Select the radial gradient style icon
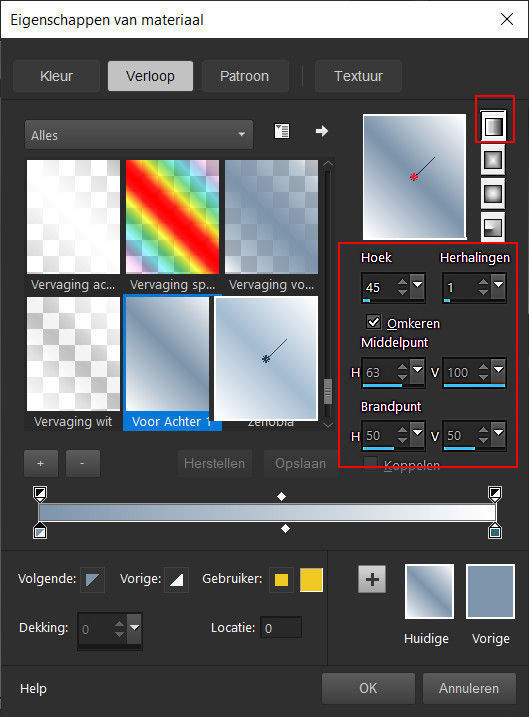529x717 pixels. coord(493,227)
